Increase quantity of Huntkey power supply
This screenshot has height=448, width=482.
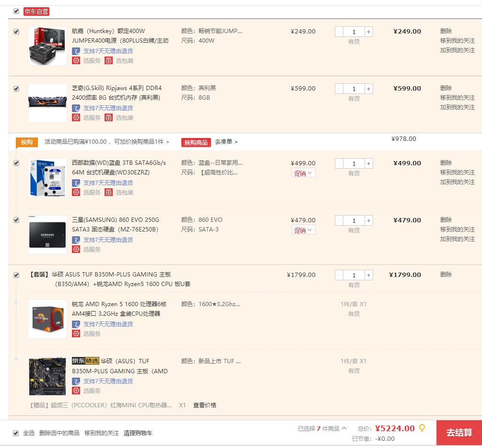coord(368,32)
